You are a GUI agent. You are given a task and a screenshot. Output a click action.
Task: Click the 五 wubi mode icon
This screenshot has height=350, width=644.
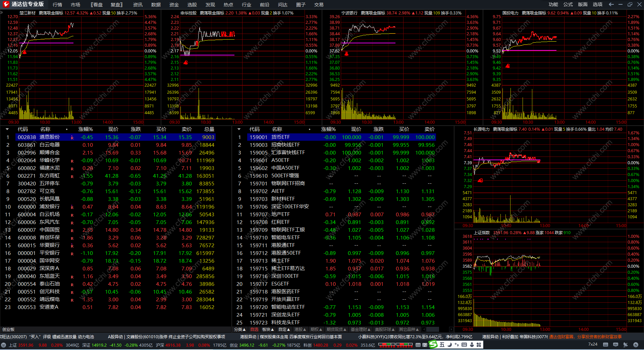click(x=442, y=345)
